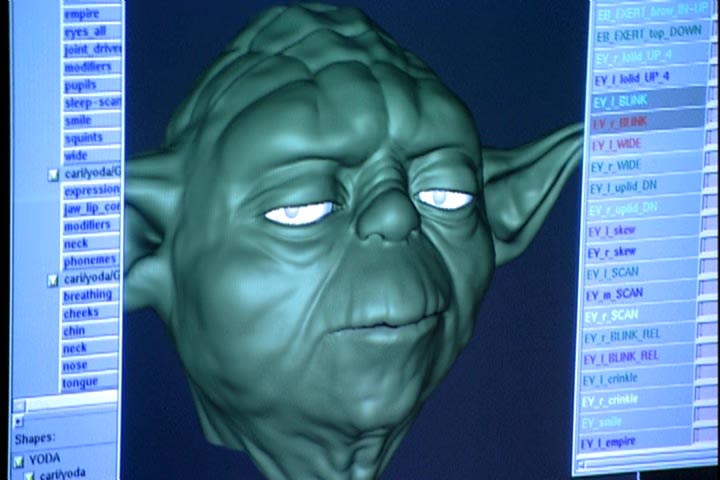Select EY_l_SCAN shape

click(x=641, y=273)
